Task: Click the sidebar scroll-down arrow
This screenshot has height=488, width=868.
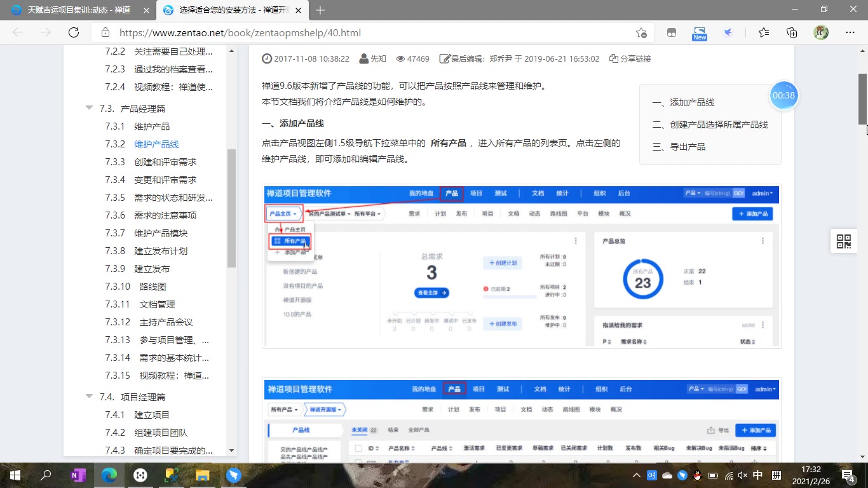Action: tap(231, 450)
